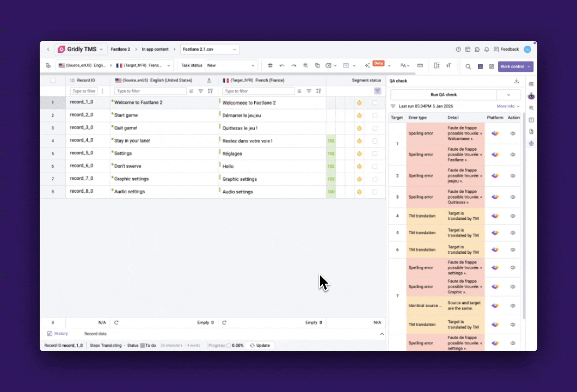The image size is (577, 392).
Task: Click the Record ID filter input field
Action: [84, 91]
